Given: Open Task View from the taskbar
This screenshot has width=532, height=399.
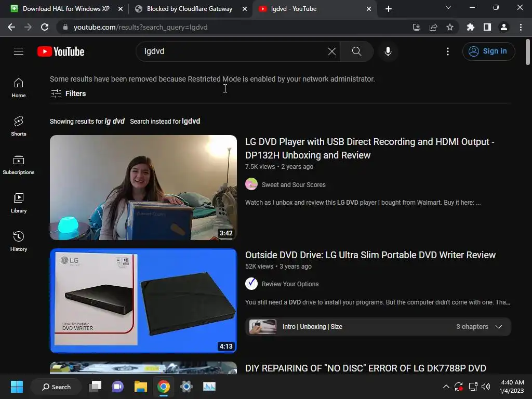Looking at the screenshot, I should [x=95, y=387].
